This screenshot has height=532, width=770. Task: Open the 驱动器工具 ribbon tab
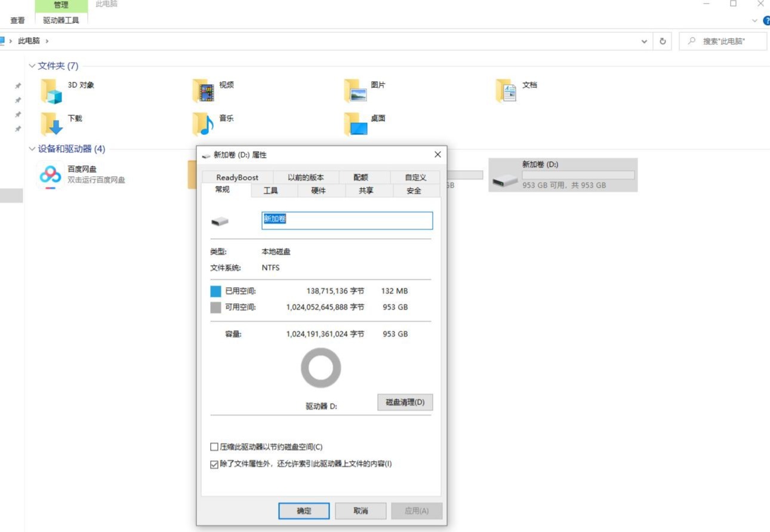tap(60, 19)
